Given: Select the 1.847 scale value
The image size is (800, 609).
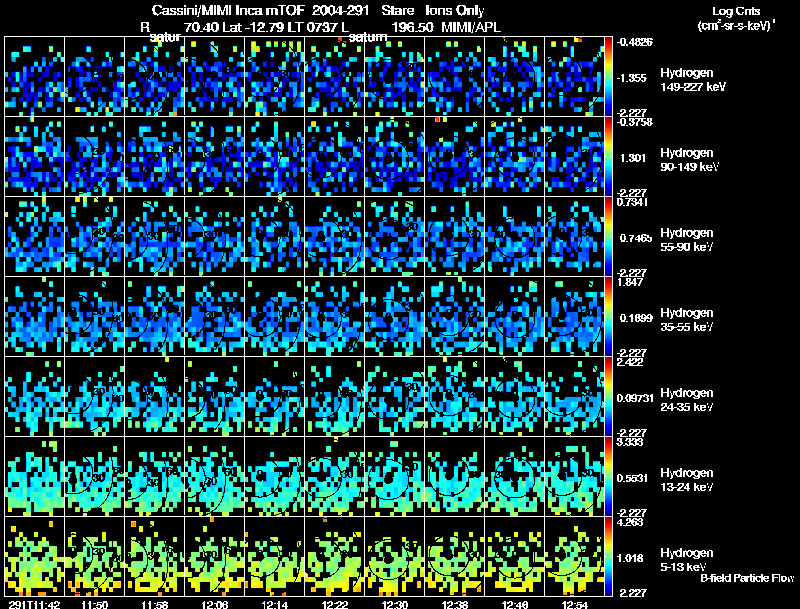Looking at the screenshot, I should pyautogui.click(x=629, y=282).
